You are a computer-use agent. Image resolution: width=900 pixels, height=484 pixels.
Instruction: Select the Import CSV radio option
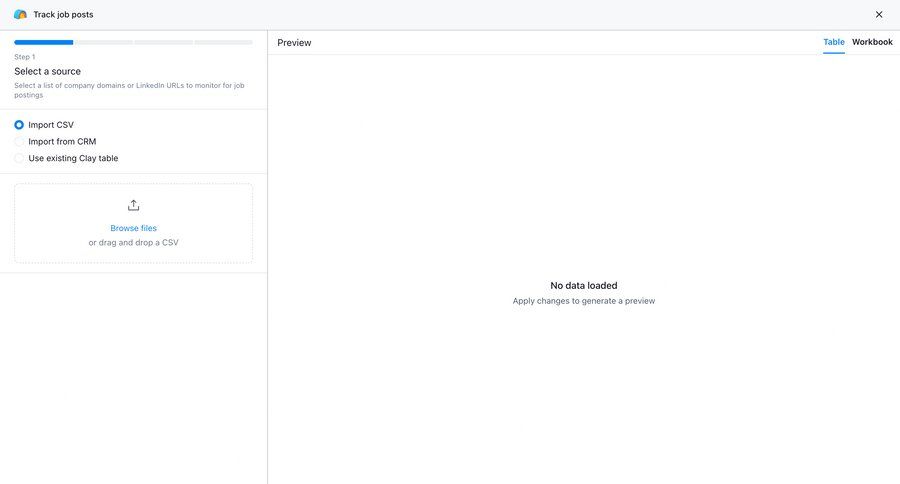19,125
